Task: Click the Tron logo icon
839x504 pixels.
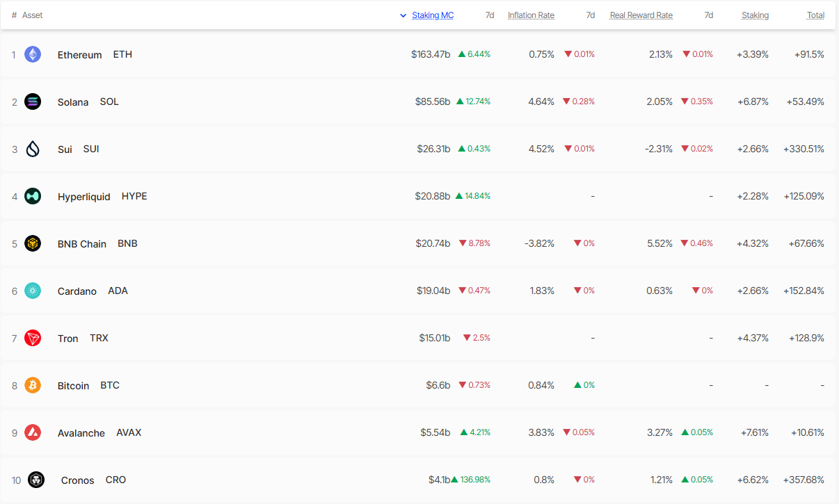Action: [33, 338]
